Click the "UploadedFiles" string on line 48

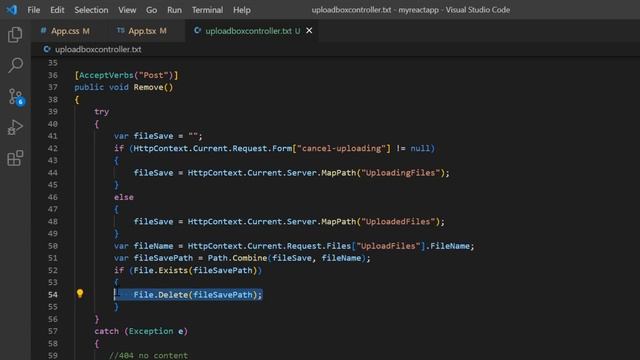pyautogui.click(x=398, y=222)
